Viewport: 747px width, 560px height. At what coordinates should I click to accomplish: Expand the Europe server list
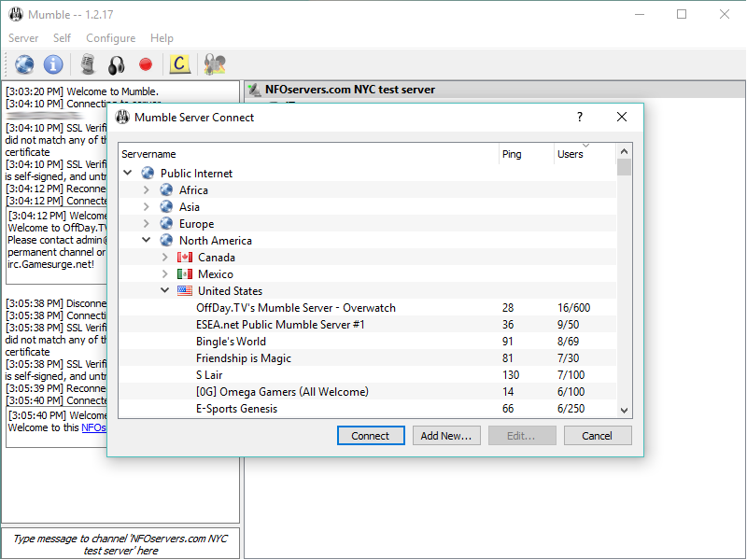147,223
